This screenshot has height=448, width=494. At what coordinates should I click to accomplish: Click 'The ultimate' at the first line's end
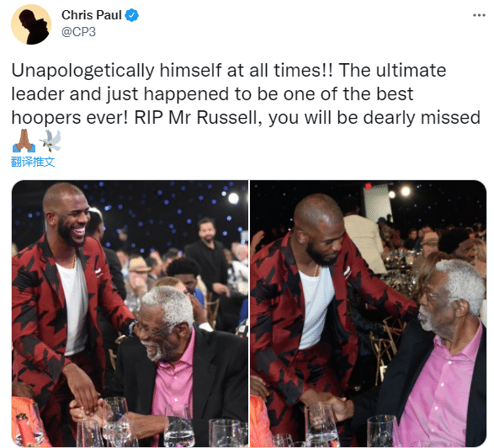point(392,70)
